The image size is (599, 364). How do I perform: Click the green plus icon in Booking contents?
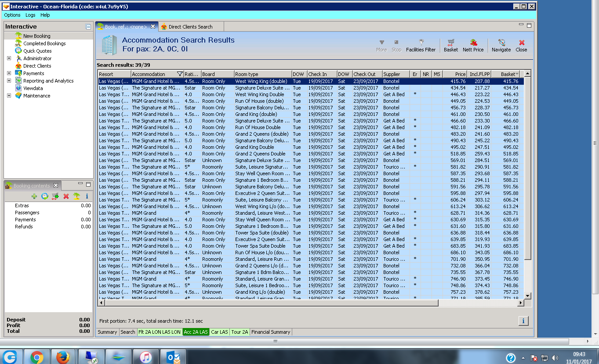[34, 196]
